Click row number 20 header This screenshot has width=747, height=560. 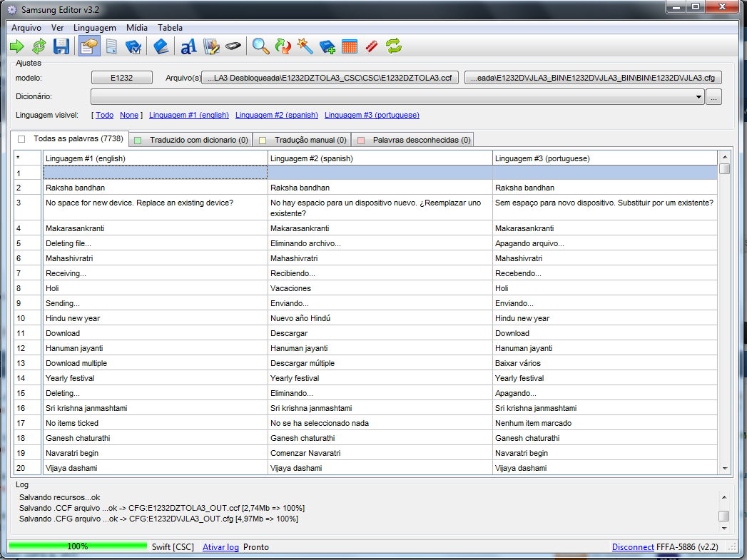click(28, 468)
